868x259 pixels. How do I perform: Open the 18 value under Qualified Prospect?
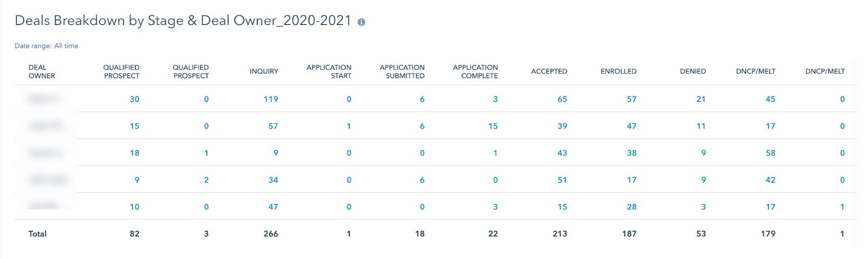point(135,153)
